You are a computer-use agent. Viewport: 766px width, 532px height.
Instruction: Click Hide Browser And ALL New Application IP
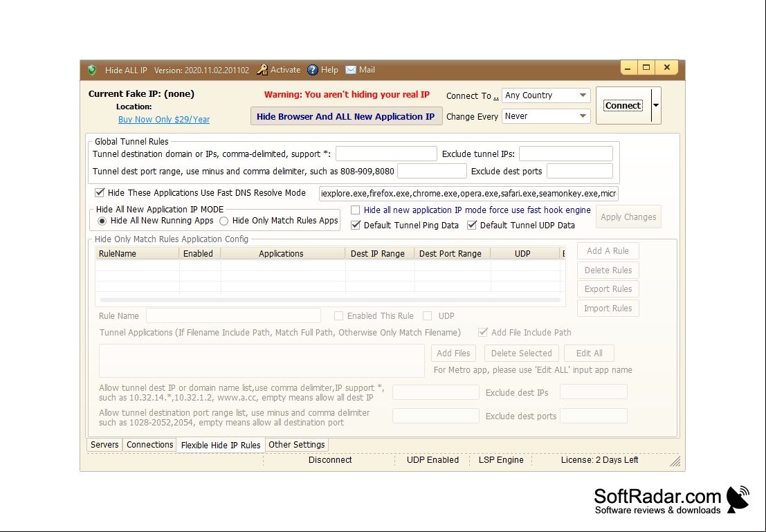(347, 116)
